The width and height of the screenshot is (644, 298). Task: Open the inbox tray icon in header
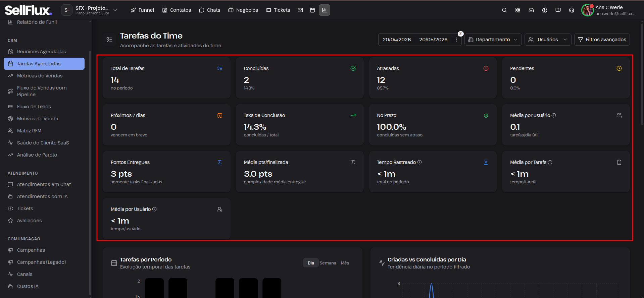click(531, 10)
